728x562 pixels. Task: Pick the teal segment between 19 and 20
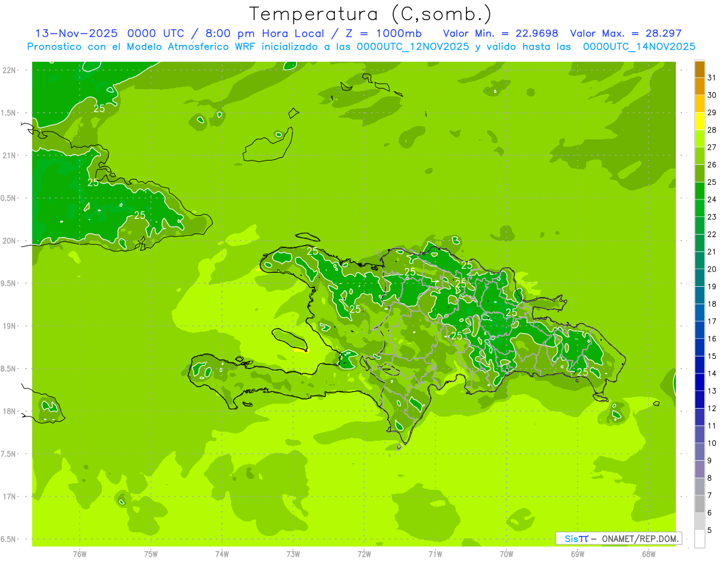click(699, 278)
